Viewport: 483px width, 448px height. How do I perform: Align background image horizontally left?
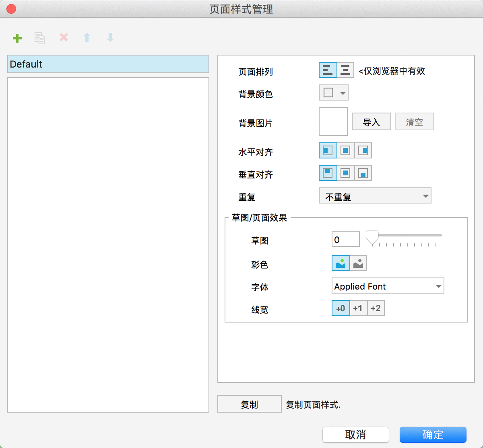point(328,150)
